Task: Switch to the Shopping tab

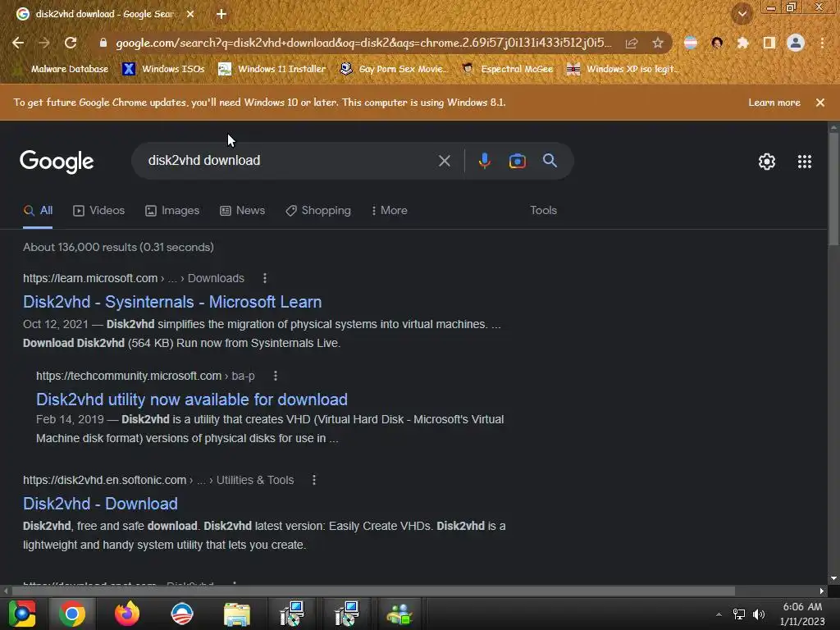Action: (x=318, y=211)
